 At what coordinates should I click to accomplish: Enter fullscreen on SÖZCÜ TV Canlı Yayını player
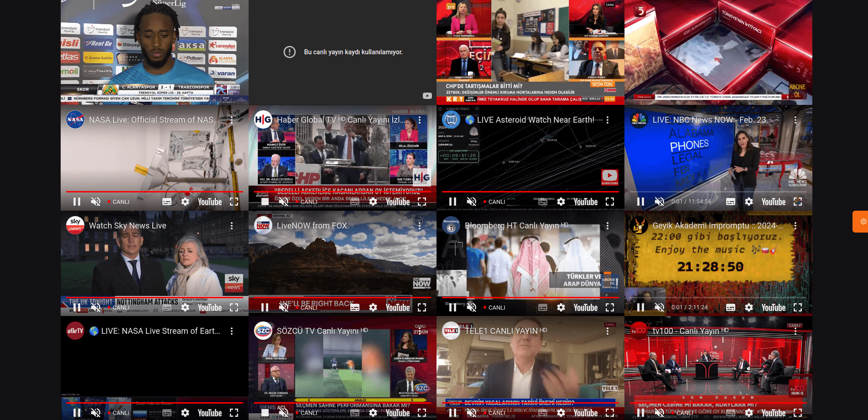[422, 413]
